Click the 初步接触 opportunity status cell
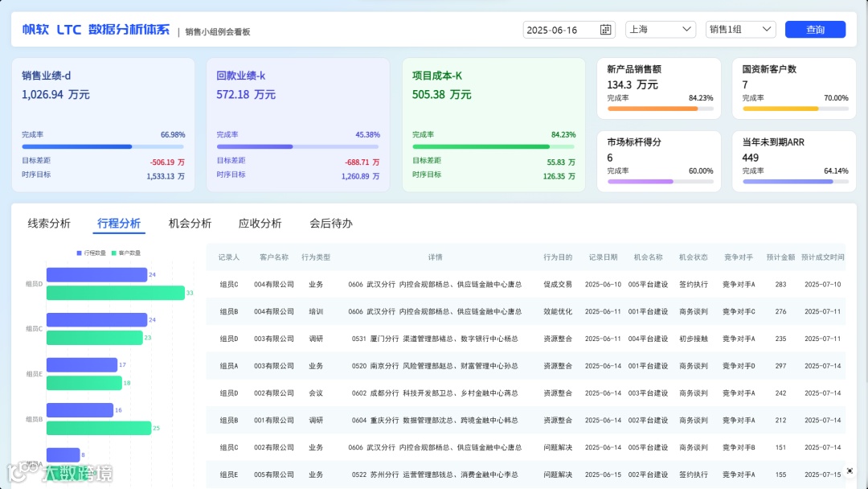 point(693,339)
